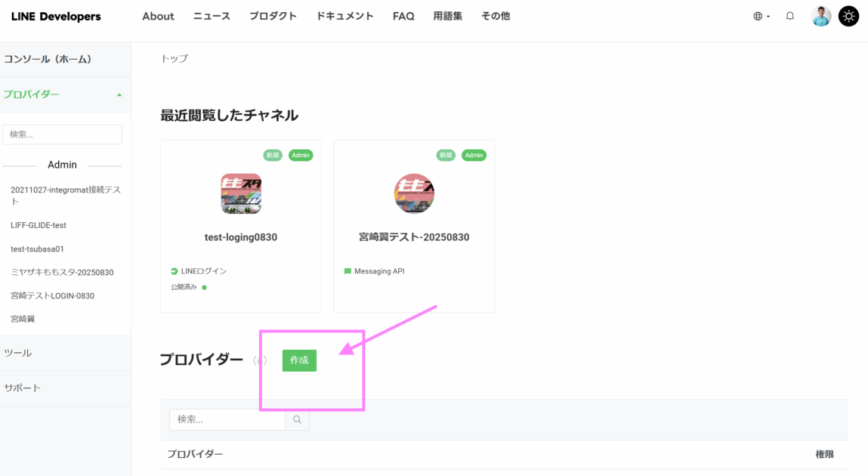Click Admin badge on test-loging0830 card

[x=301, y=156]
